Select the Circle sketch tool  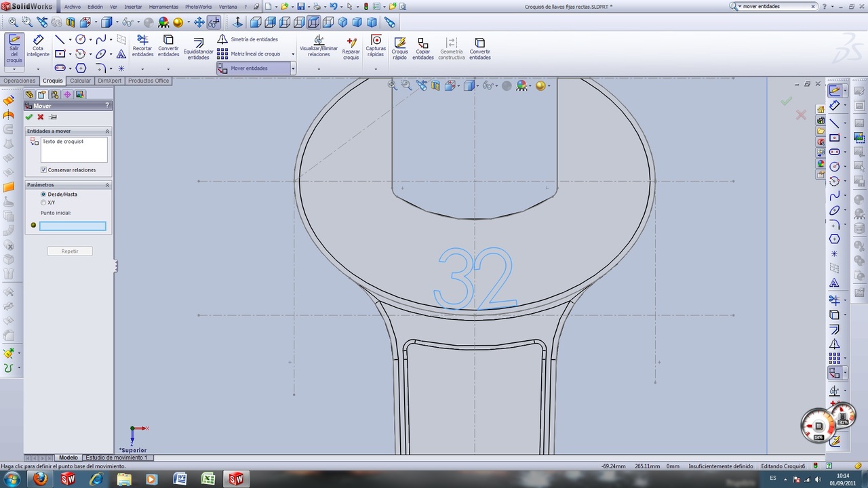pos(81,39)
